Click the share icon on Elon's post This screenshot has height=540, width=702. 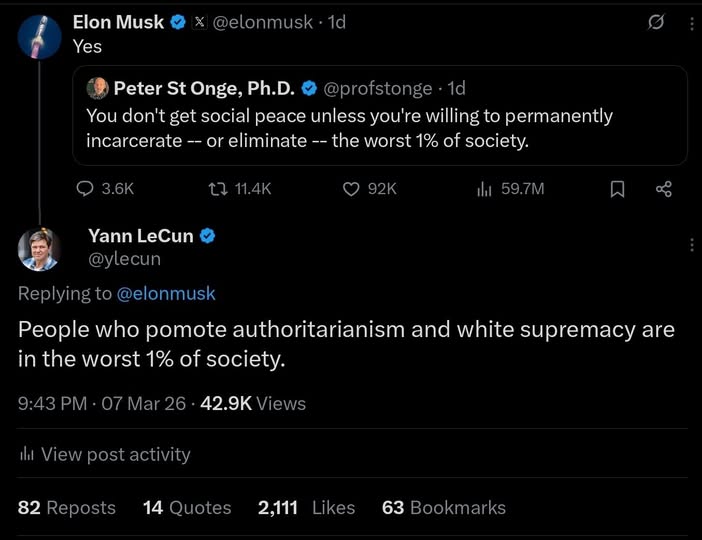coord(663,188)
